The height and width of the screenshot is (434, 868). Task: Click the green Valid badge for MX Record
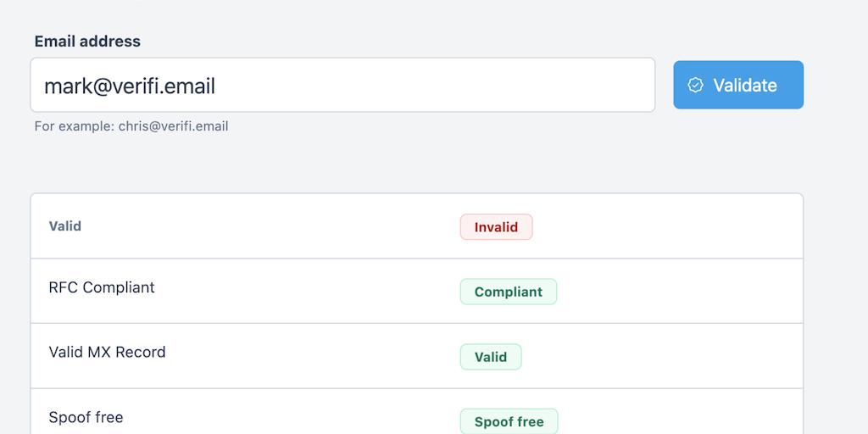491,357
